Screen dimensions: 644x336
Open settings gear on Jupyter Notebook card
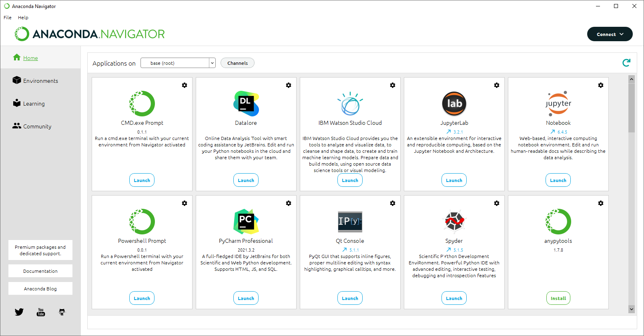click(601, 85)
